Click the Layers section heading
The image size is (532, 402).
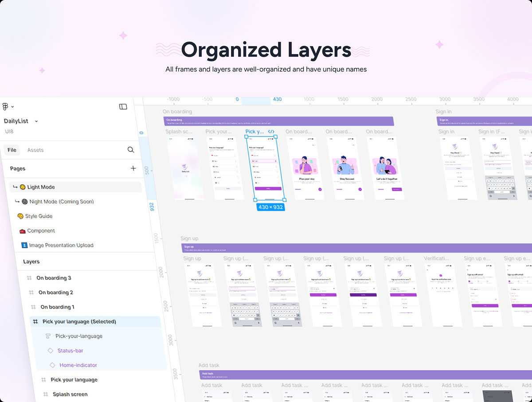[31, 261]
